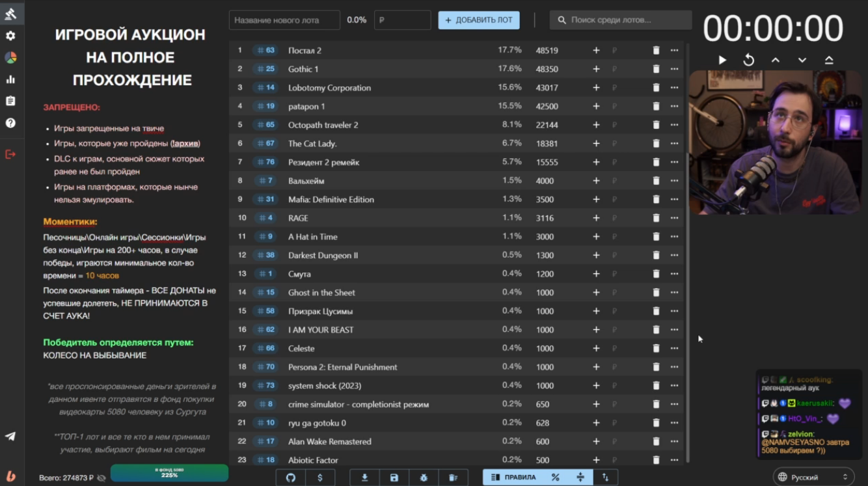The width and height of the screenshot is (868, 486).
Task: Click the download icon in bottom toolbar
Action: (x=364, y=478)
